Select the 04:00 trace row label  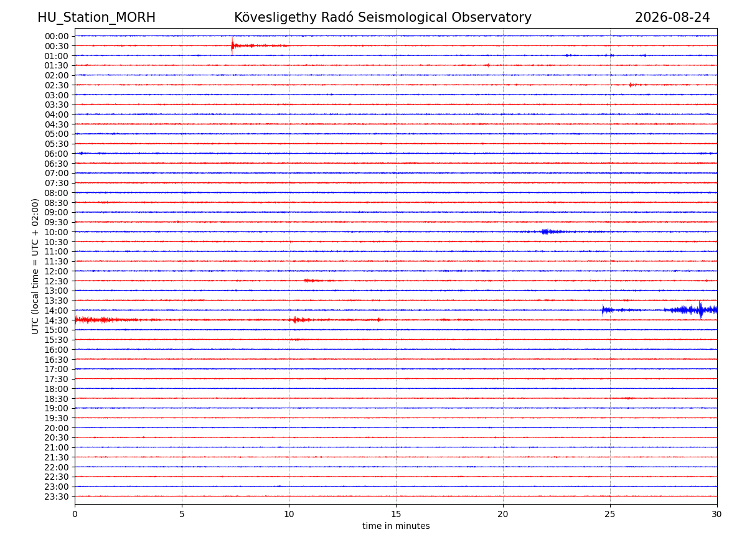57,114
